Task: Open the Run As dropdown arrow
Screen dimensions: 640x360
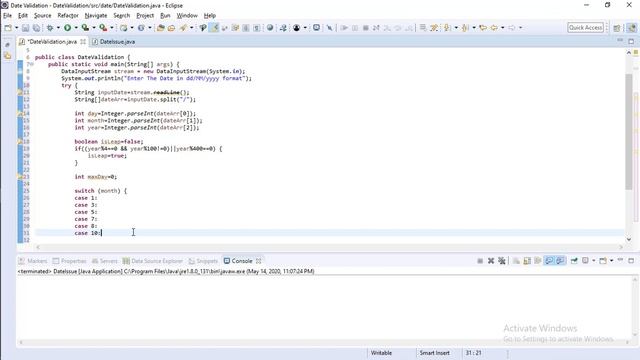Action: 76,28
